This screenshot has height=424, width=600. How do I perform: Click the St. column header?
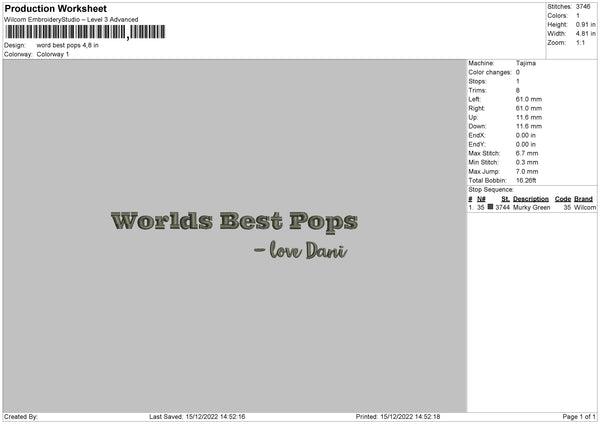pos(505,199)
